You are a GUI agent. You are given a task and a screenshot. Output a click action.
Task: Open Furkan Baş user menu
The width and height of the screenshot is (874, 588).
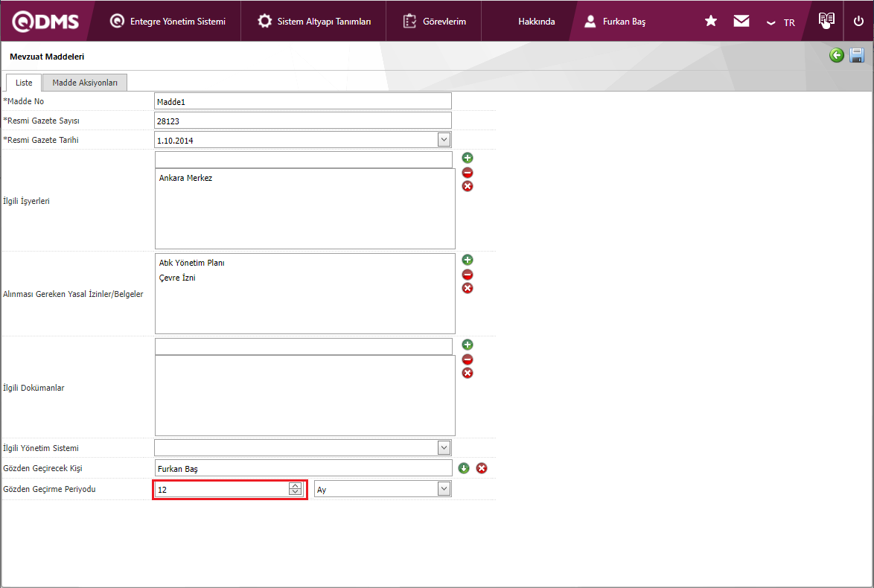click(615, 21)
